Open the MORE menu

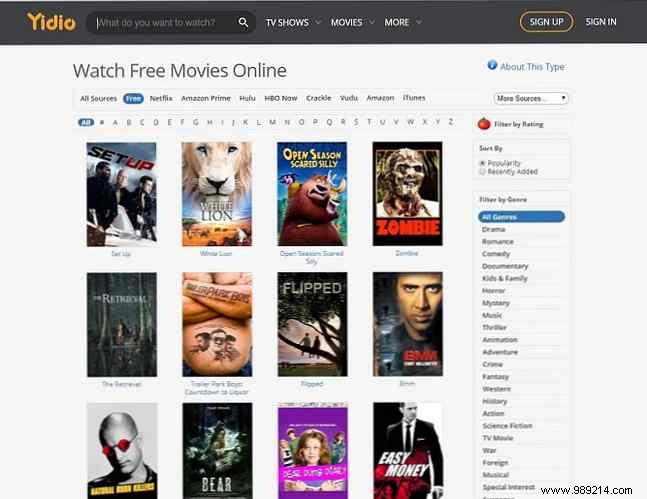click(x=397, y=22)
